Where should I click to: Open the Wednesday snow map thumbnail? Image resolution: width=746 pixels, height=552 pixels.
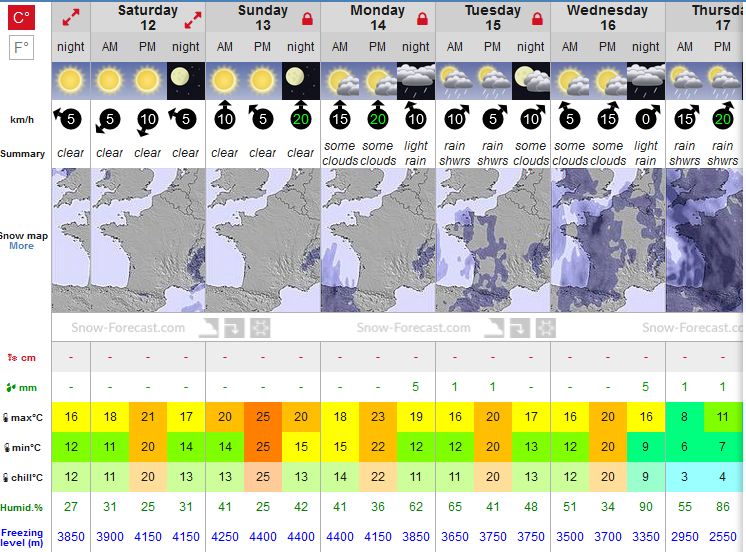click(608, 240)
